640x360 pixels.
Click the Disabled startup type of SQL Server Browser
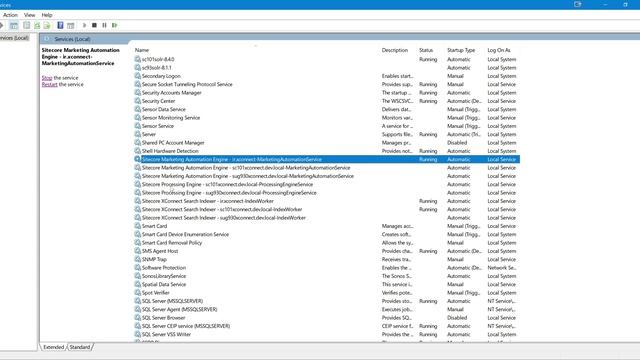point(457,318)
